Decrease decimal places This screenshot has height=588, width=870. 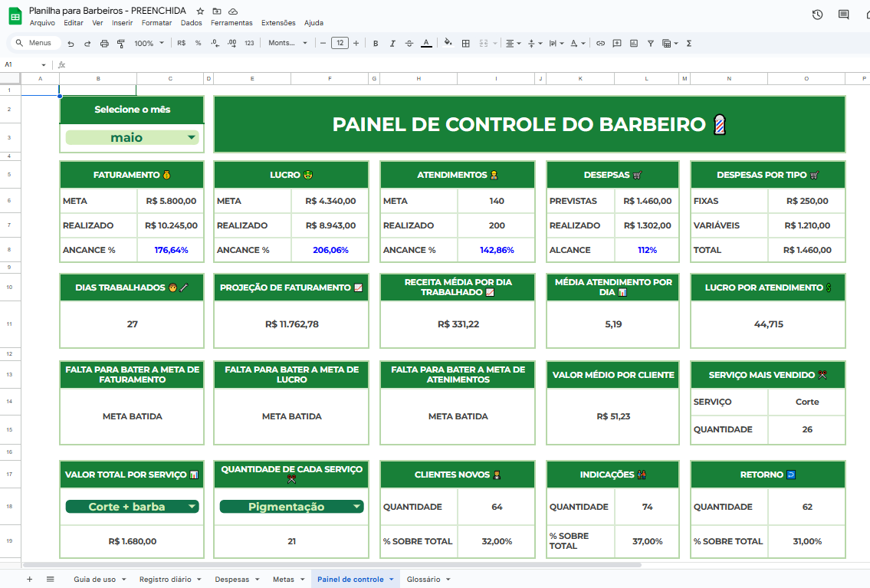click(x=214, y=44)
